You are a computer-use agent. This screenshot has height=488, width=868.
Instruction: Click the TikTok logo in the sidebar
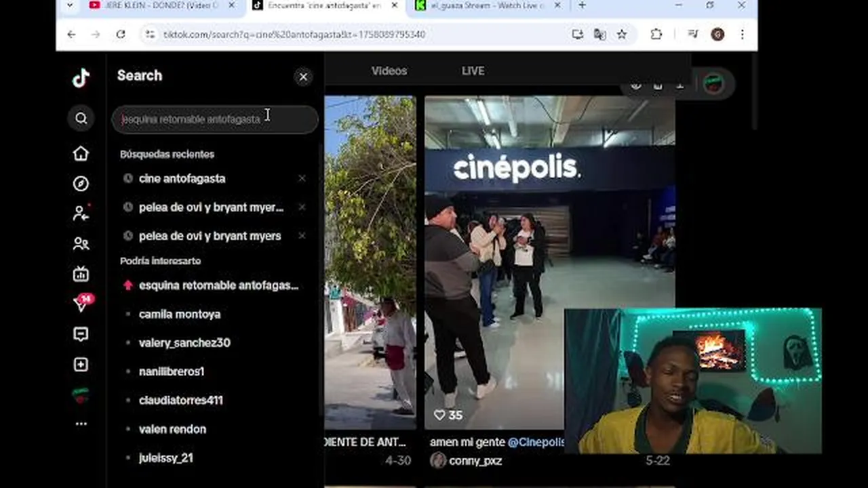[81, 78]
